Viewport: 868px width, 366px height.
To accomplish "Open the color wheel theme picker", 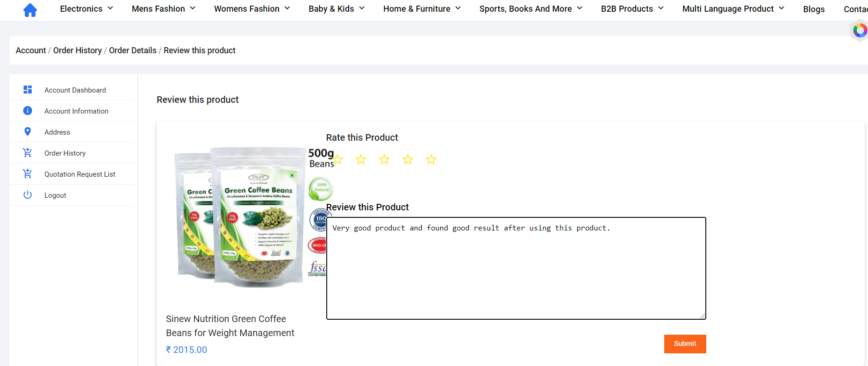I will point(860,31).
